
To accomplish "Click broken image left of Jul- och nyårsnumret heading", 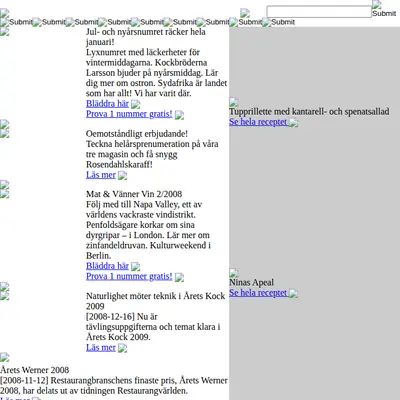I will pyautogui.click(x=4, y=31).
